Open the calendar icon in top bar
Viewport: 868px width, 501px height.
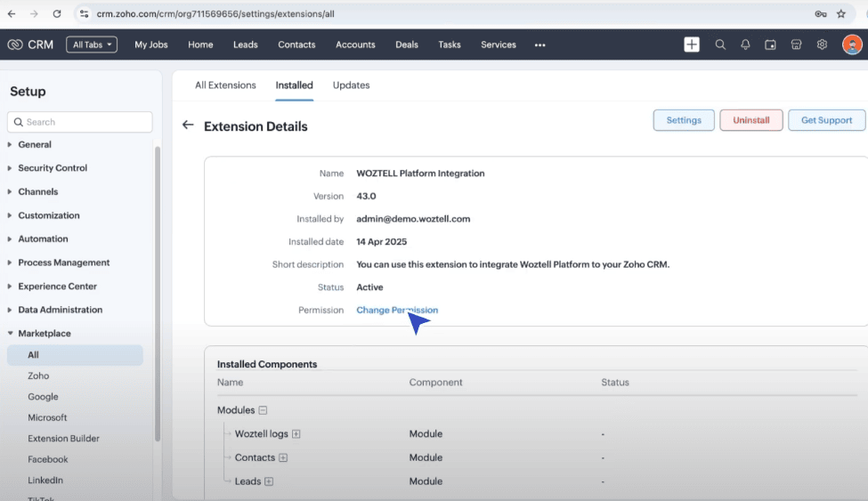pyautogui.click(x=770, y=44)
